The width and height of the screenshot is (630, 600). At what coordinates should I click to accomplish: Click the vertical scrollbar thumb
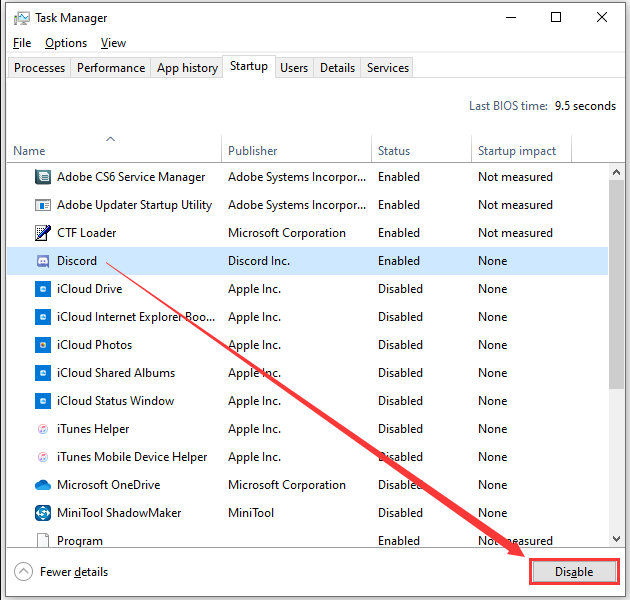(x=616, y=285)
